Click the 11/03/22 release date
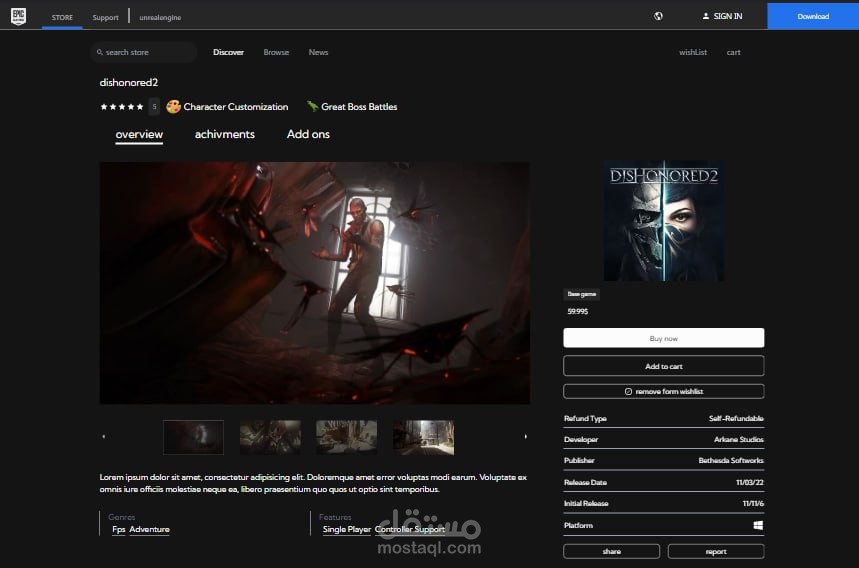 [x=749, y=483]
